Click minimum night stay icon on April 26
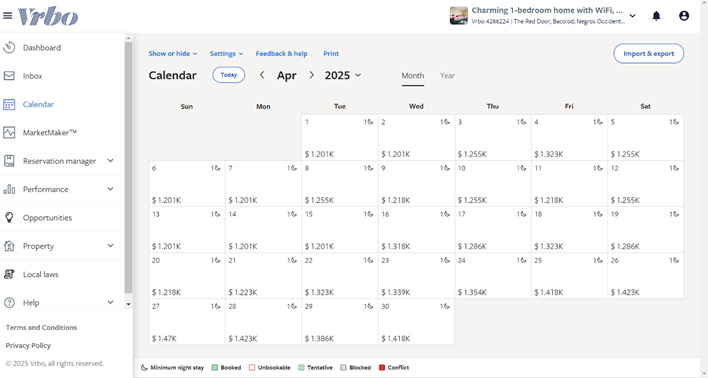 pyautogui.click(x=676, y=260)
